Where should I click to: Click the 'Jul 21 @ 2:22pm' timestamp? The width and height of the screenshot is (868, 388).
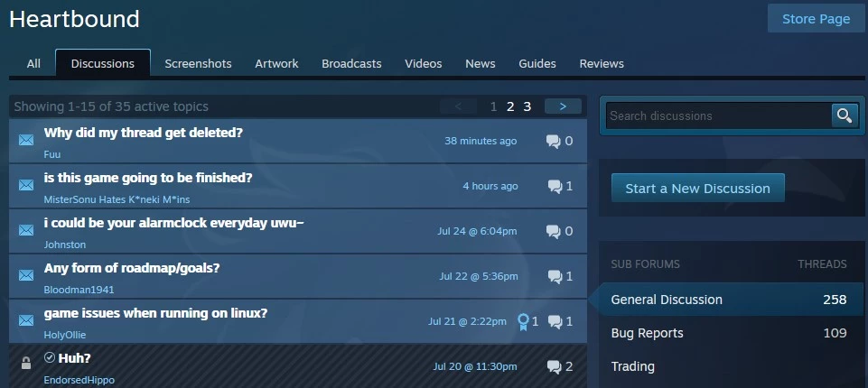467,321
